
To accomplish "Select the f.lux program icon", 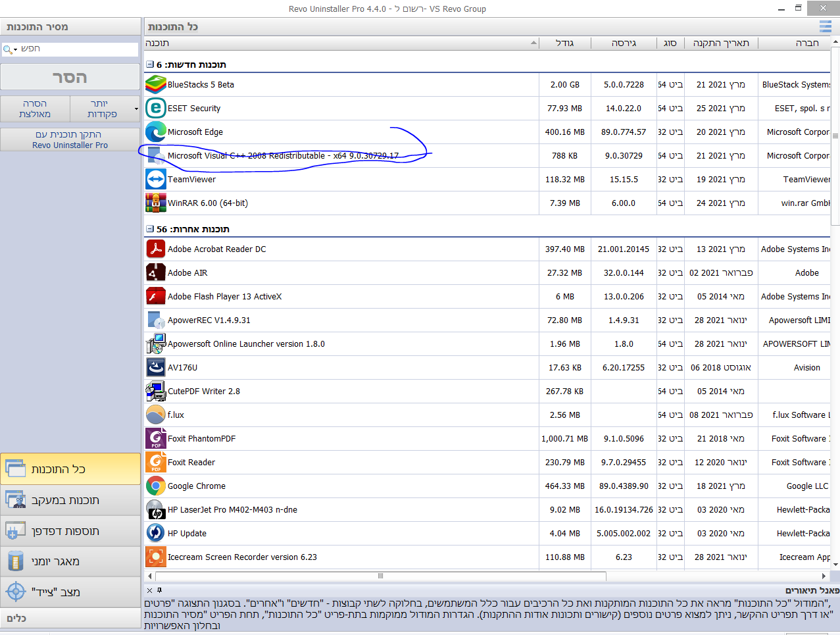I will [x=156, y=415].
